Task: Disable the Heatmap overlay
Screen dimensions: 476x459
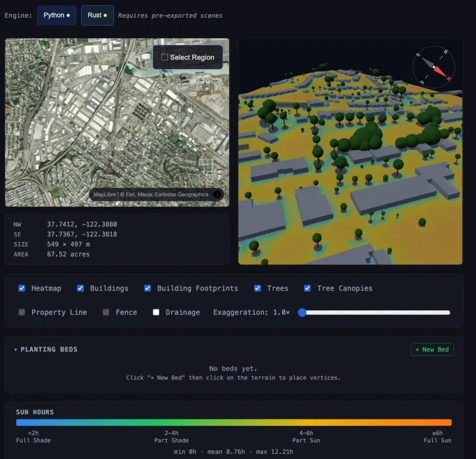Action: 22,288
